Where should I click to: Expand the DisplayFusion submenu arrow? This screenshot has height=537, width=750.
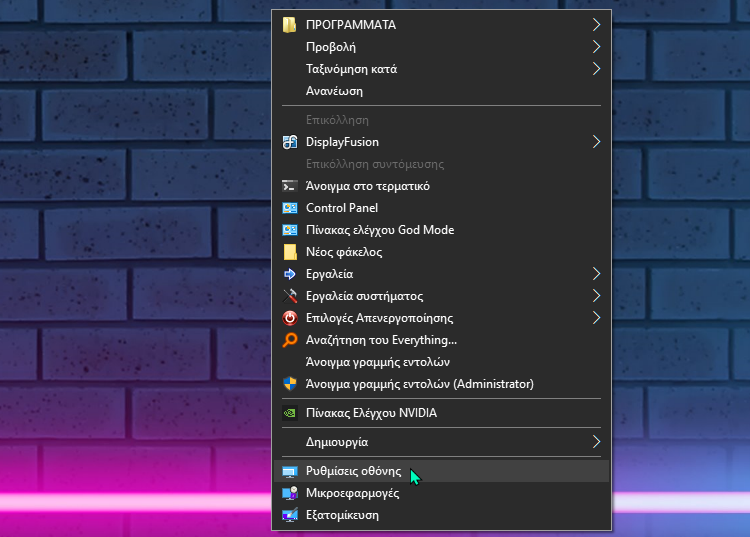596,142
